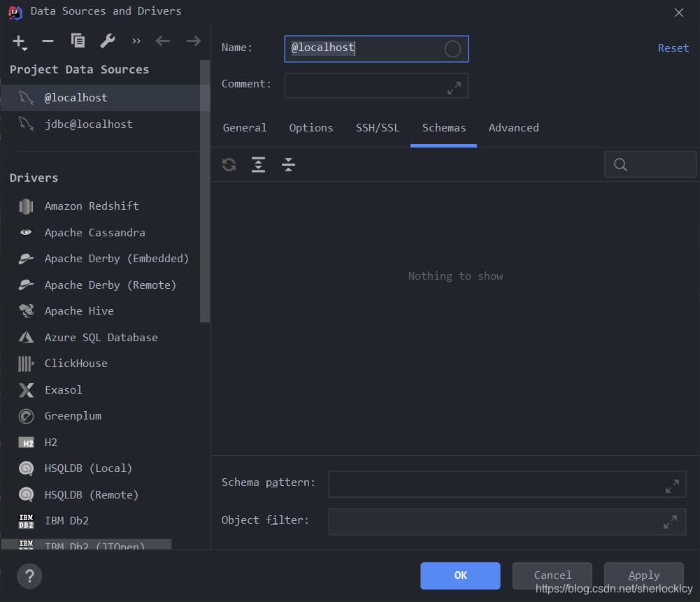
Task: Click the Remove data source icon
Action: click(x=48, y=41)
